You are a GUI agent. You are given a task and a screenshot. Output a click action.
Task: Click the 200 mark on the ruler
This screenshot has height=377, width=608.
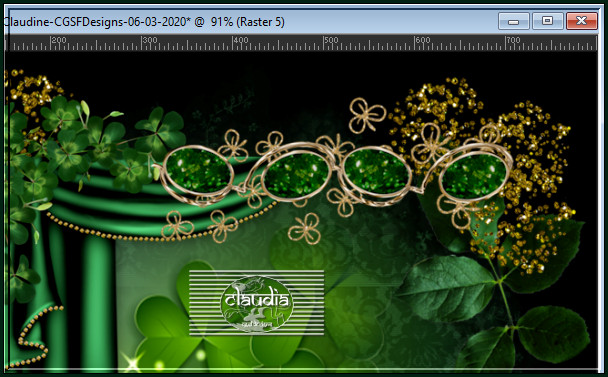click(x=59, y=40)
